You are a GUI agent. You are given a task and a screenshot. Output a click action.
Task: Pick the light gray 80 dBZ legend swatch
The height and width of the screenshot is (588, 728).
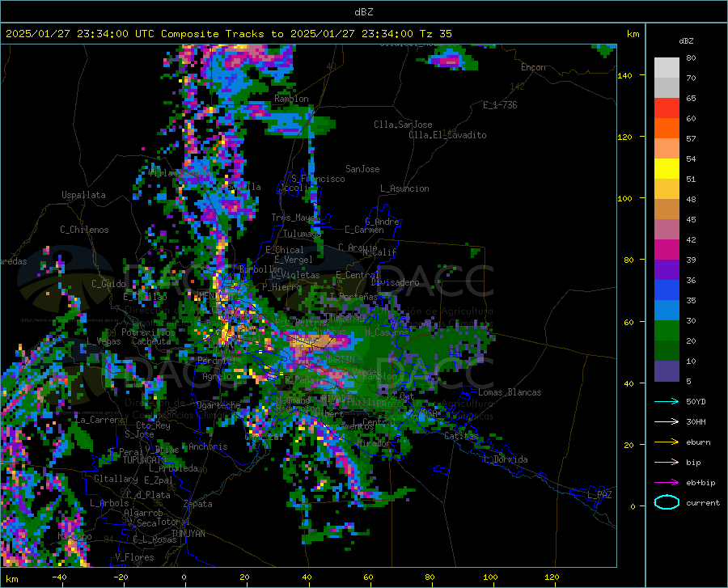coord(667,68)
